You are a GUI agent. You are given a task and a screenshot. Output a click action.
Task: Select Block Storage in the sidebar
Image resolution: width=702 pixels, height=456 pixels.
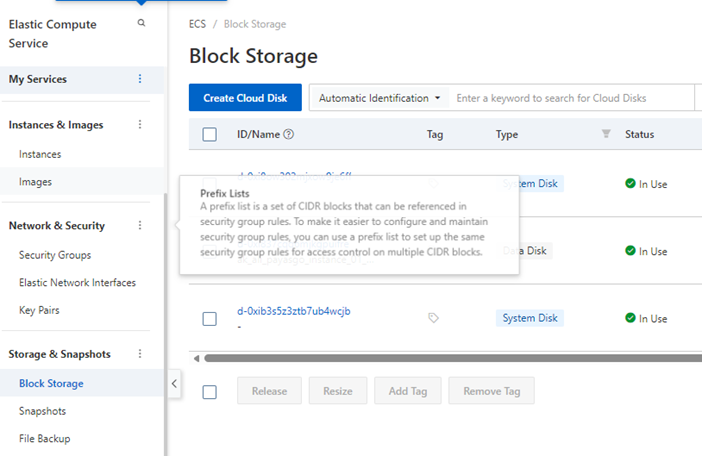point(51,384)
